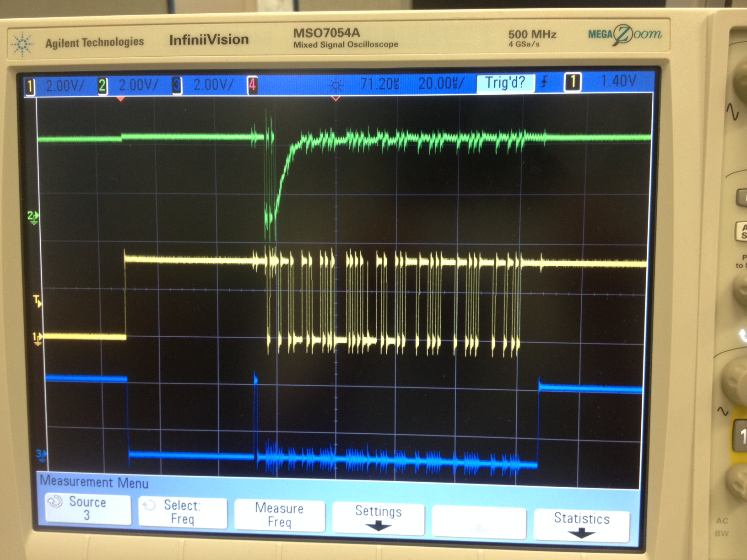
Task: Click the channel 1 ground level marker
Action: pos(38,339)
